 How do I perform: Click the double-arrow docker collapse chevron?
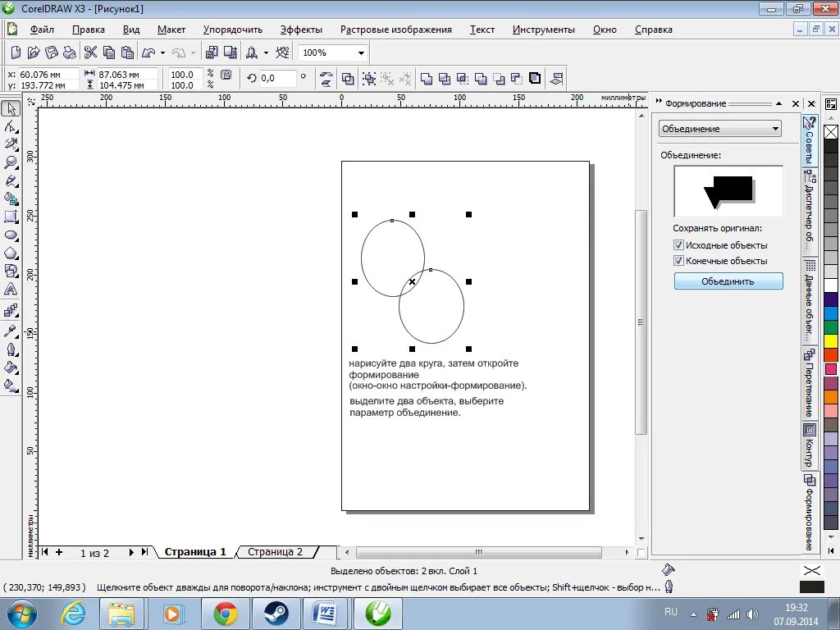point(659,101)
